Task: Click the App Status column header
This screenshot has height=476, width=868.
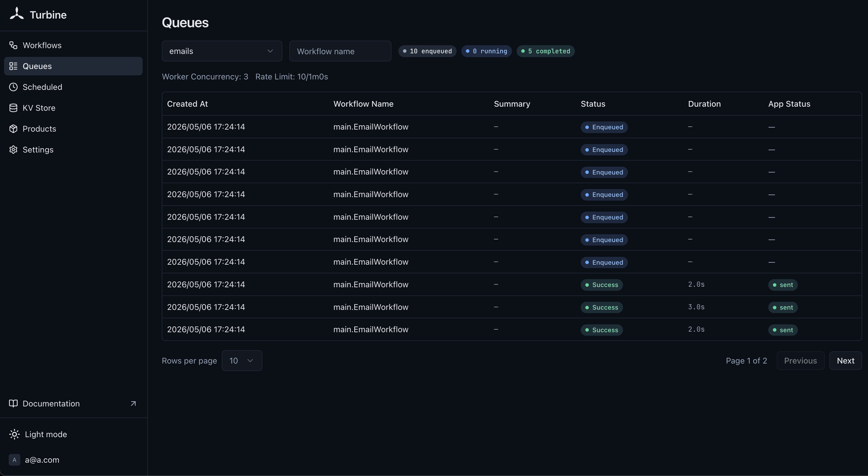Action: pos(789,104)
